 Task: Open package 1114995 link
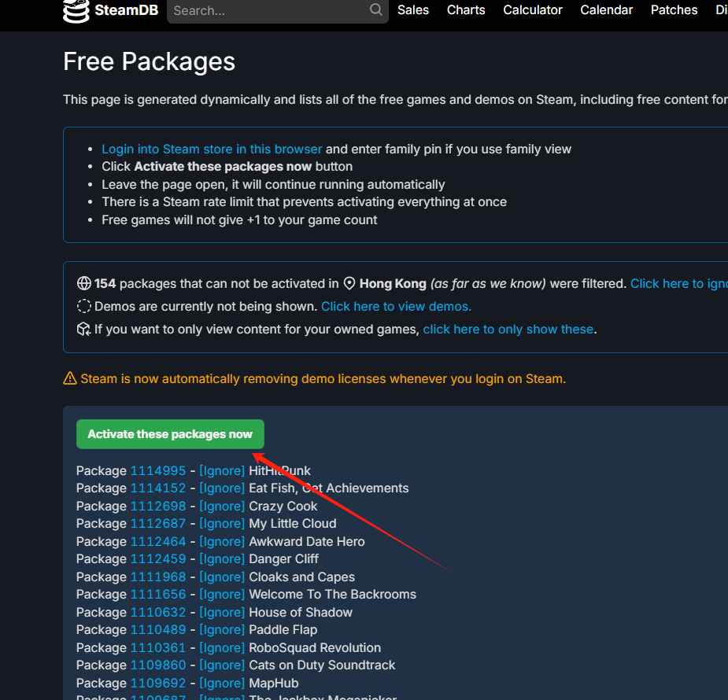click(x=158, y=470)
